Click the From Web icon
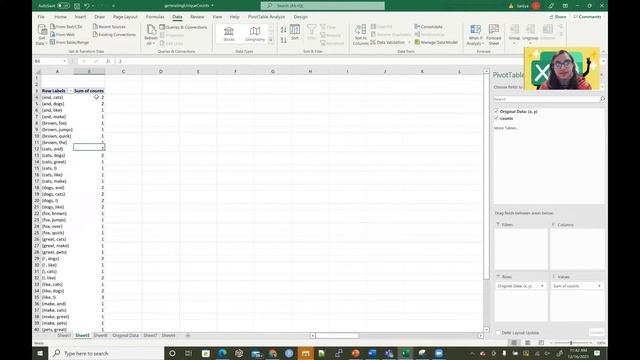This screenshot has height=360, width=640. (53, 34)
